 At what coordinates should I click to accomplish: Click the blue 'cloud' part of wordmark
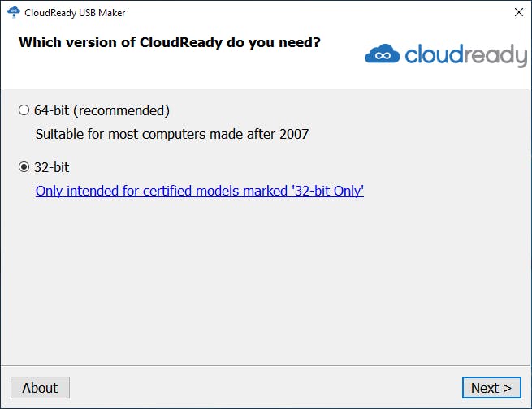pyautogui.click(x=436, y=54)
